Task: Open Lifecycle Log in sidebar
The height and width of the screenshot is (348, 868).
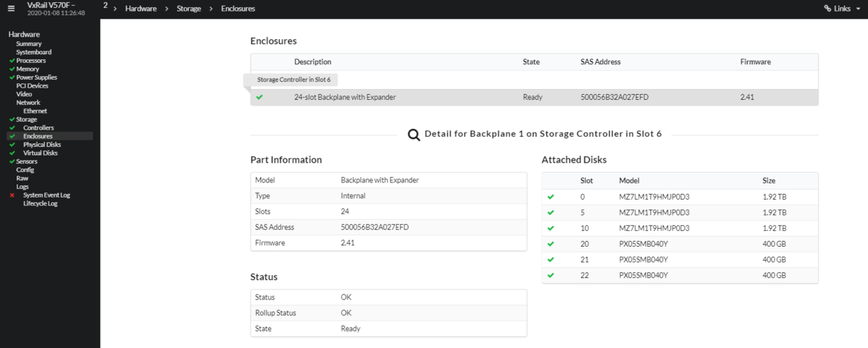Action: pos(41,203)
